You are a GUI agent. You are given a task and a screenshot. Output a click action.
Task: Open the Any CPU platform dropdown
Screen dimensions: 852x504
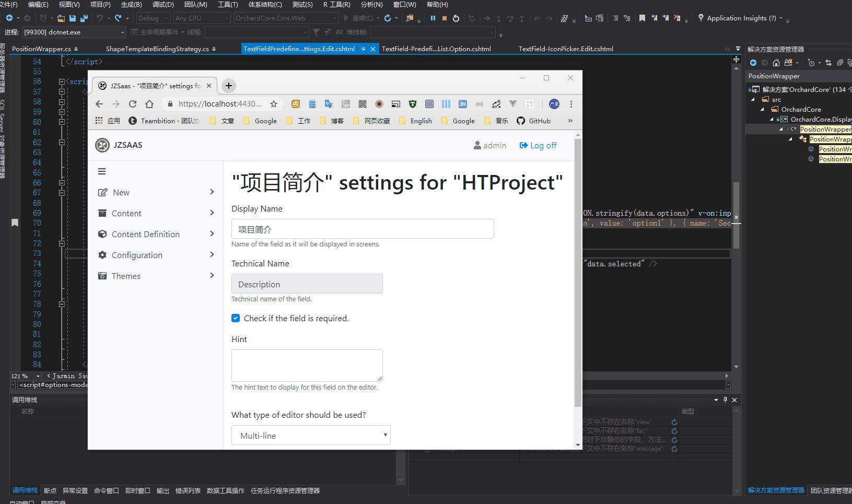(x=202, y=18)
